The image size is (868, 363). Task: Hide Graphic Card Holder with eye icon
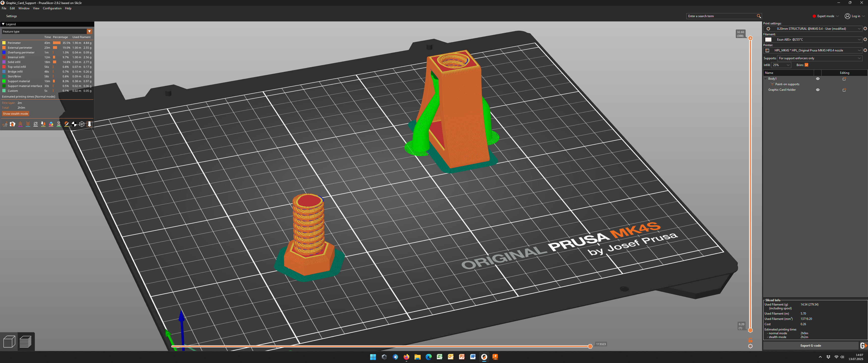[x=818, y=90]
